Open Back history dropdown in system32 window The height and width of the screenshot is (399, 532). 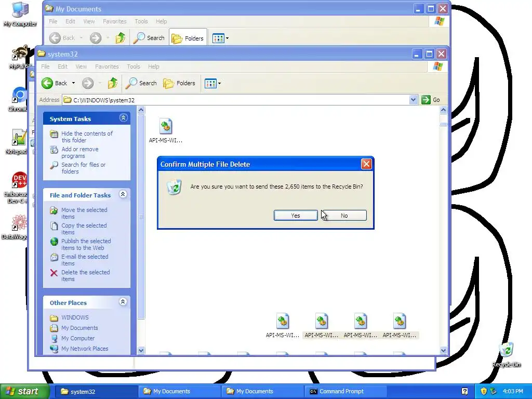[73, 83]
